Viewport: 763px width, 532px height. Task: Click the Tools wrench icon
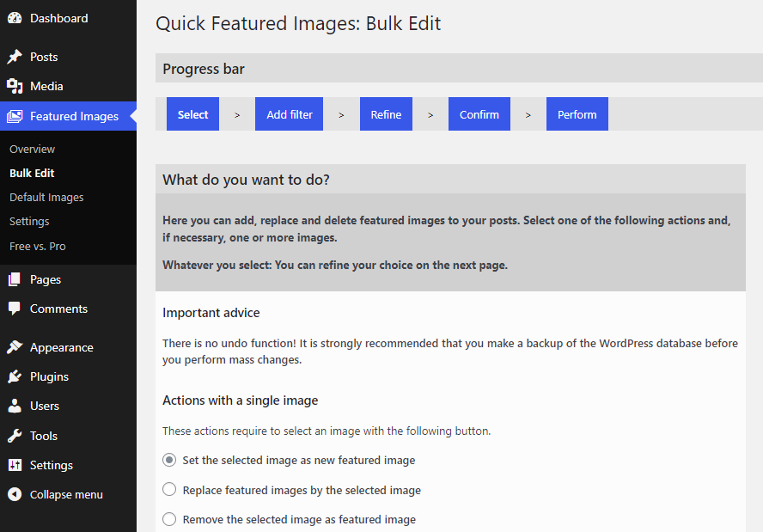(x=15, y=436)
